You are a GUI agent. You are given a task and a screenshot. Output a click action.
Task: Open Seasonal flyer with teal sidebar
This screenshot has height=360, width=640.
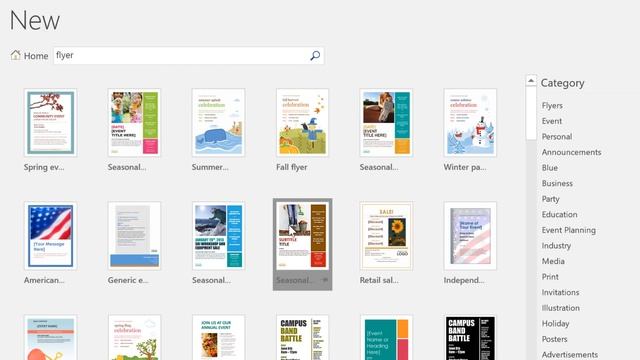pos(386,123)
